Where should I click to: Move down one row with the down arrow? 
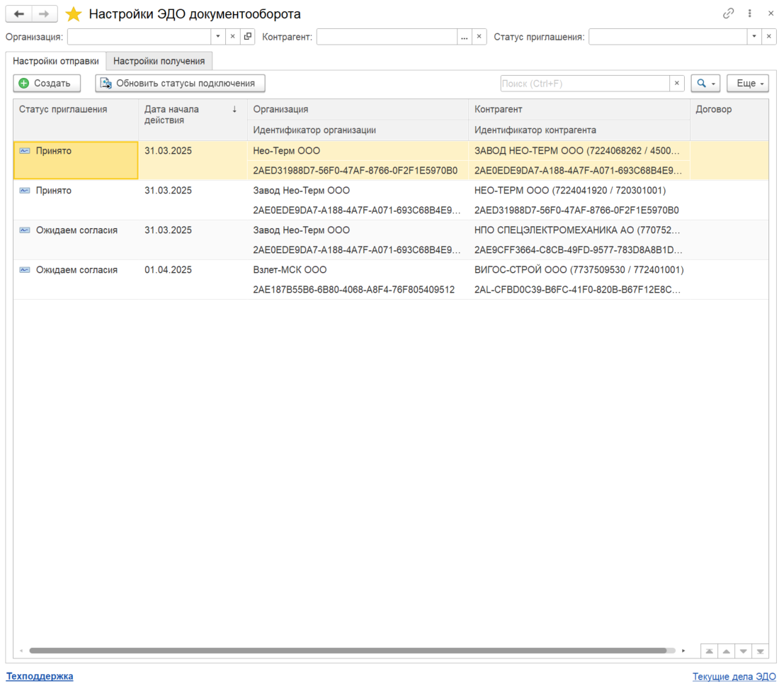tap(743, 651)
